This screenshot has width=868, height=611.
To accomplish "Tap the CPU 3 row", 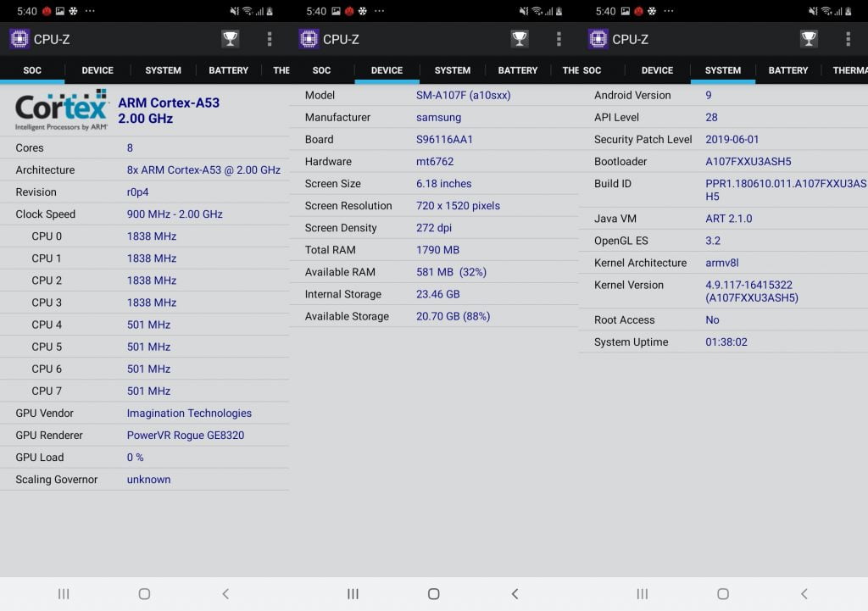I will coord(144,303).
